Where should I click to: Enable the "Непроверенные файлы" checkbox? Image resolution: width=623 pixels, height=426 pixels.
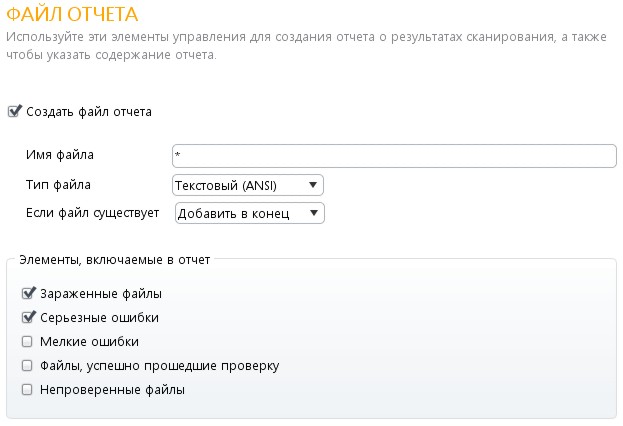27,390
